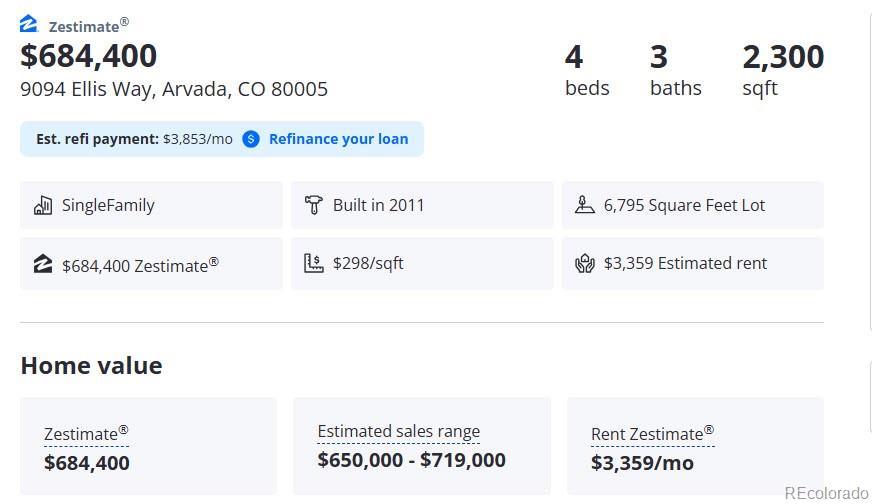The height and width of the screenshot is (504, 872).
Task: Click the $3,359 Estimated rent tile
Action: tap(692, 264)
